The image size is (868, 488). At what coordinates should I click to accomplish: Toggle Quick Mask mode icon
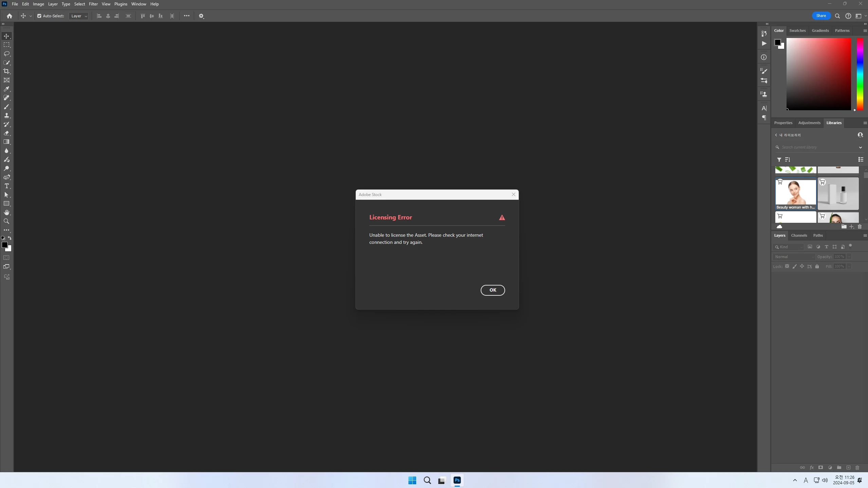tap(6, 258)
